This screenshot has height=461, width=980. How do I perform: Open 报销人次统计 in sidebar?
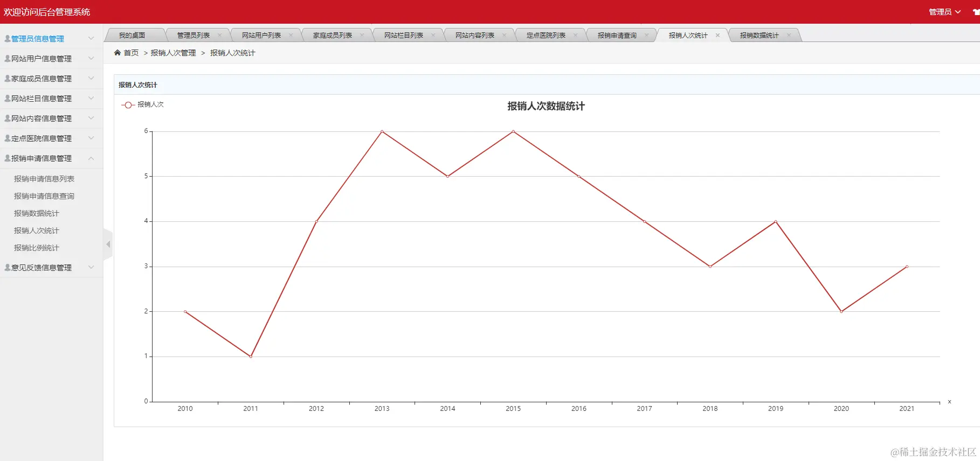click(x=37, y=230)
